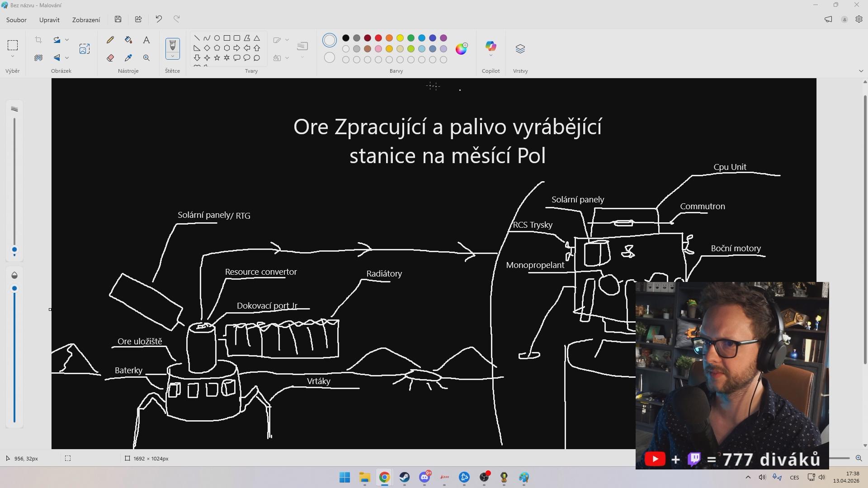Select the Color picker eyedropper
This screenshot has width=868, height=488.
point(128,58)
